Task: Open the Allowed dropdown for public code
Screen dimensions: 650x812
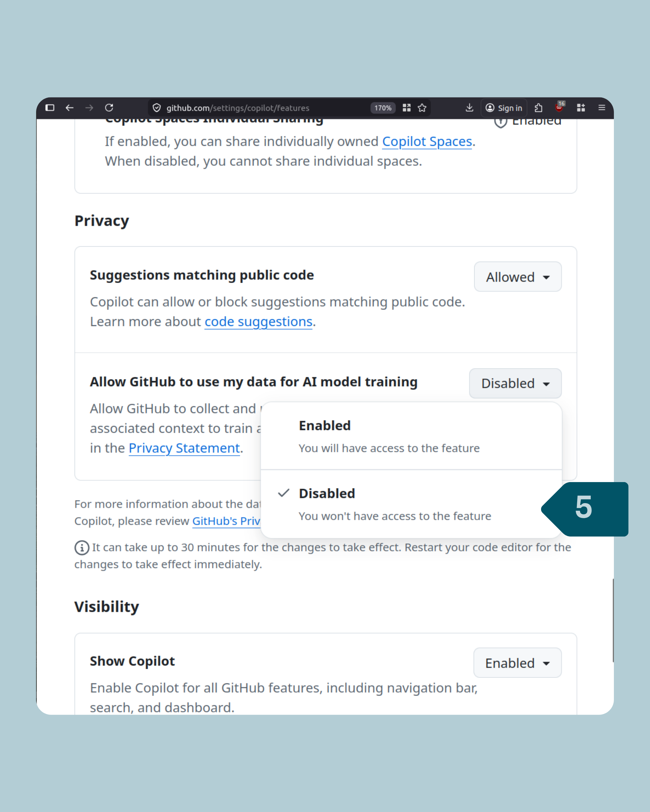Action: pyautogui.click(x=517, y=277)
